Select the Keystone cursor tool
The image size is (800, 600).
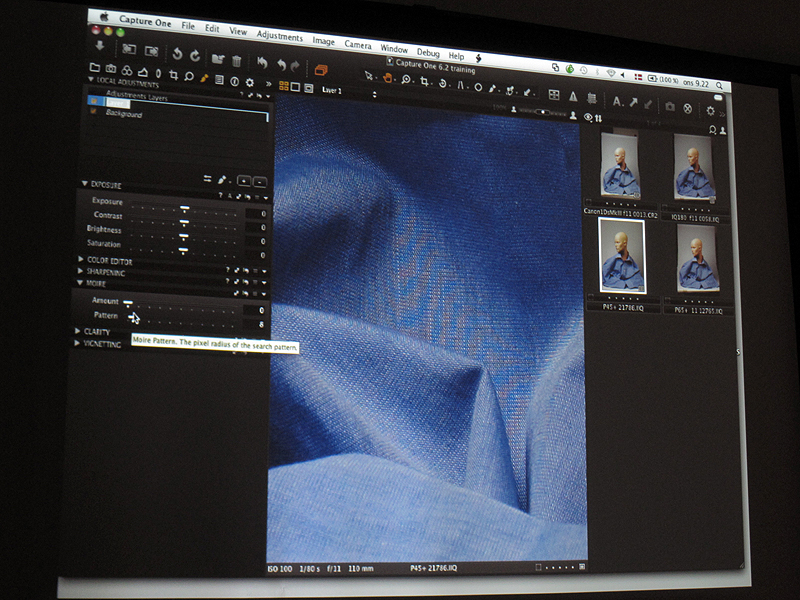pos(460,85)
